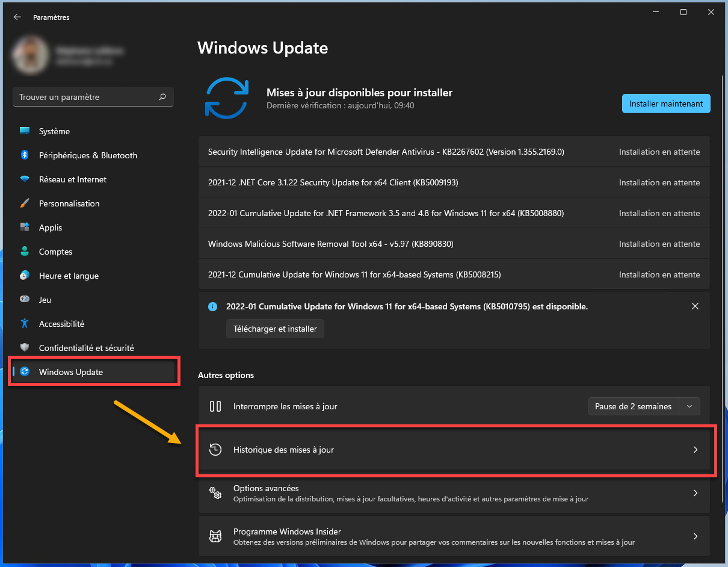
Task: Click the 2021-12 Cumulative Update KB5008215 row
Action: (x=454, y=274)
